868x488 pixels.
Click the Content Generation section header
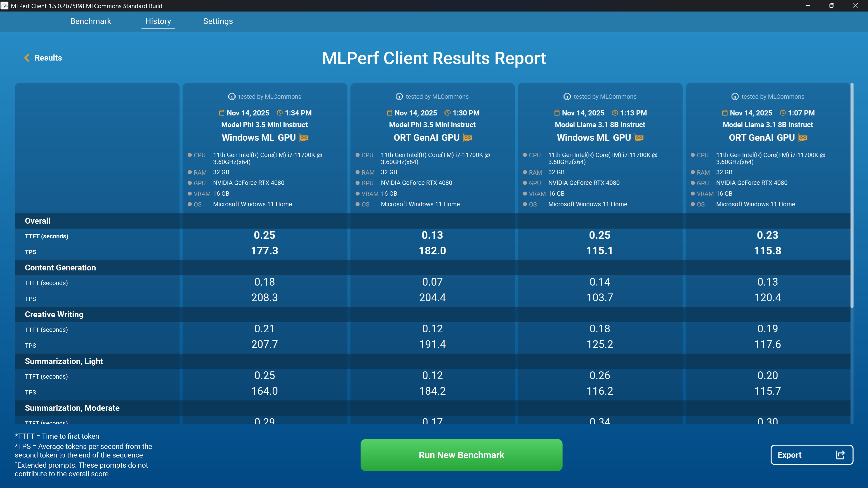point(433,268)
